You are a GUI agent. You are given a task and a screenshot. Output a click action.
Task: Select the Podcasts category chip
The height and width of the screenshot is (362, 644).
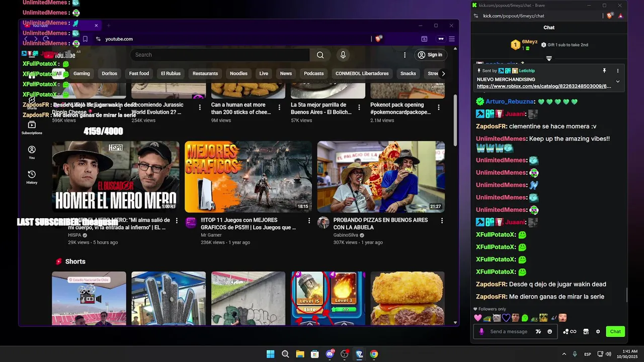(314, 73)
